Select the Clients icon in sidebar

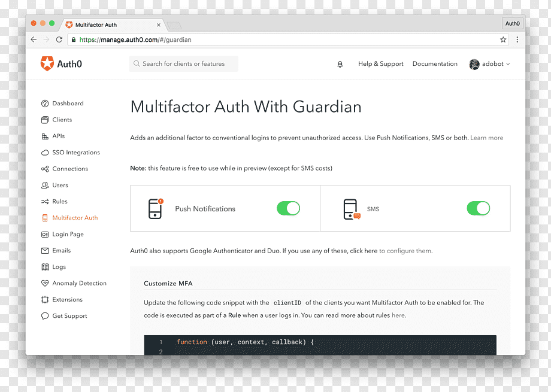point(45,120)
